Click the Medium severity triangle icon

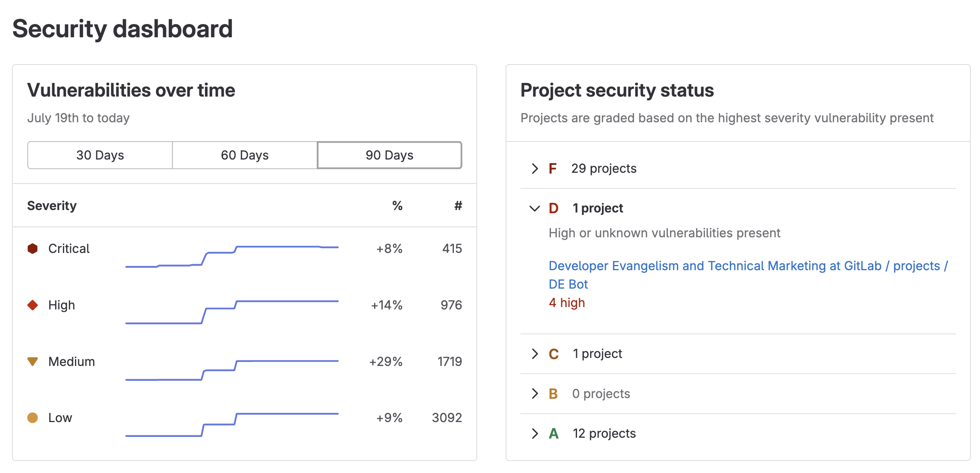[x=33, y=361]
